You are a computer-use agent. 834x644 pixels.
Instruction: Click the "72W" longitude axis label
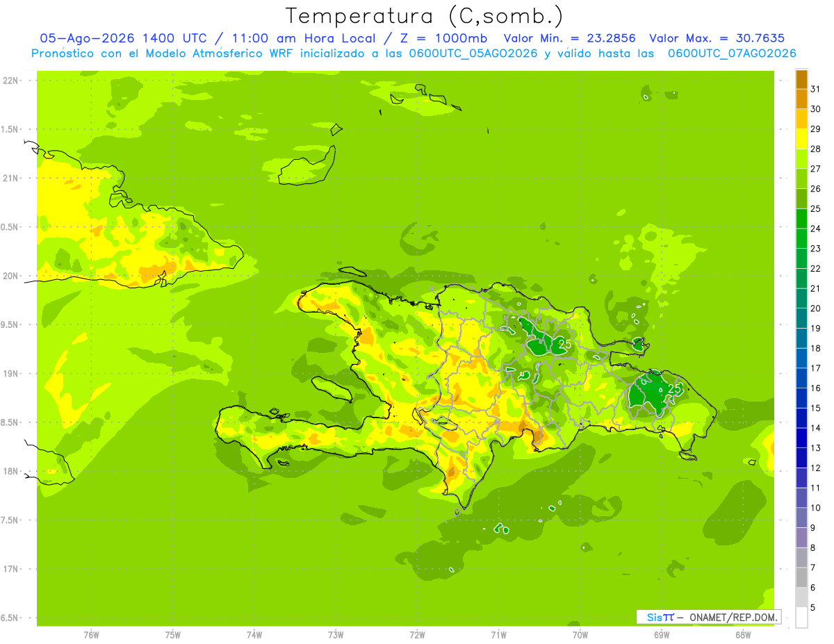(417, 634)
